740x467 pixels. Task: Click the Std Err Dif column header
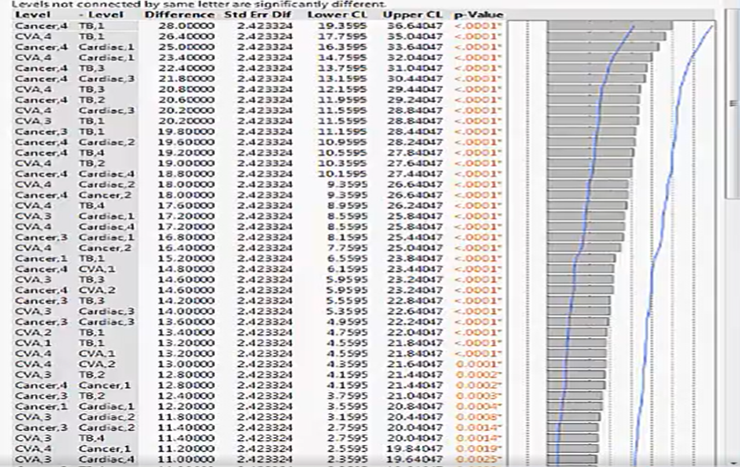258,15
